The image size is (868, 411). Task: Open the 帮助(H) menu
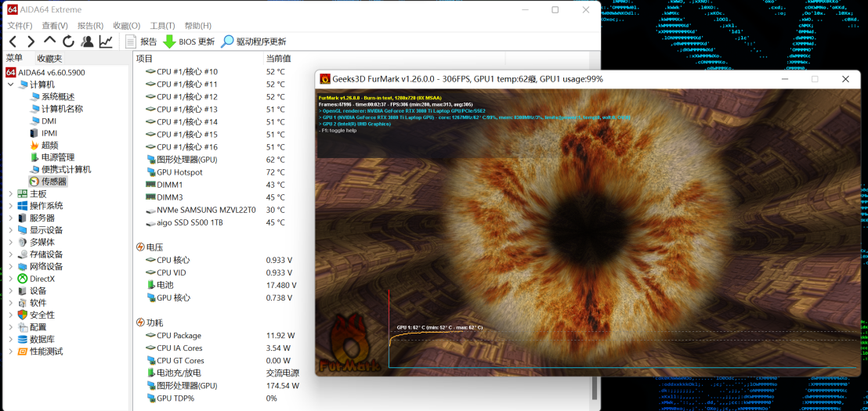(x=197, y=26)
